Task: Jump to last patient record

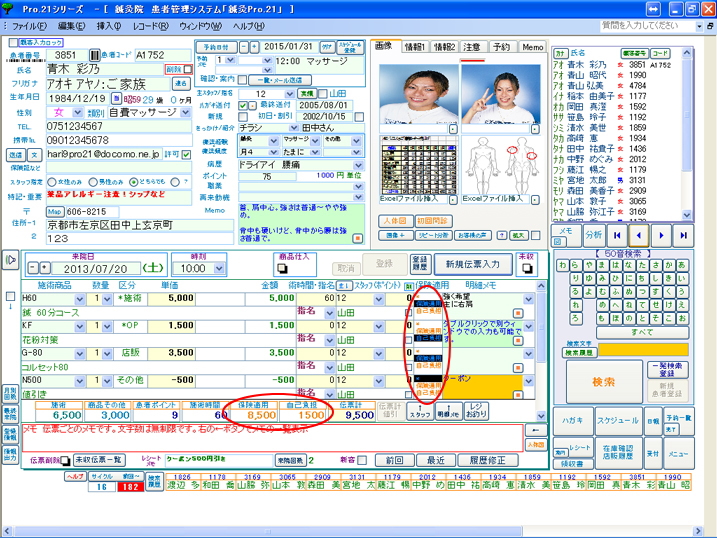Action: [683, 235]
